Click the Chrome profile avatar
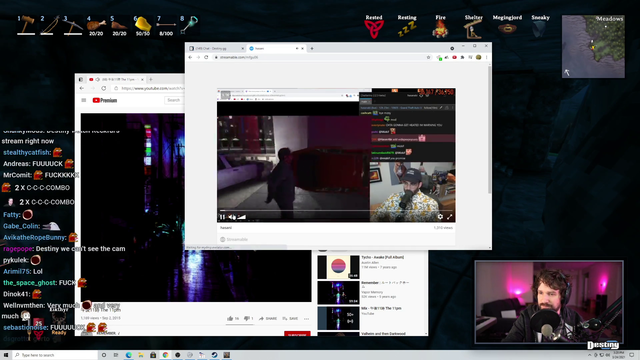Screen dimensions: 640x360 pos(479,57)
